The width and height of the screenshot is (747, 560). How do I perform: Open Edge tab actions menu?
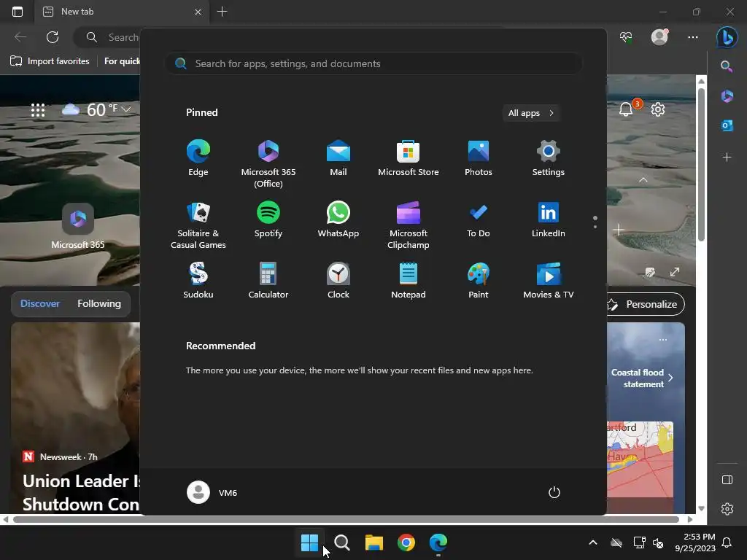[18, 12]
